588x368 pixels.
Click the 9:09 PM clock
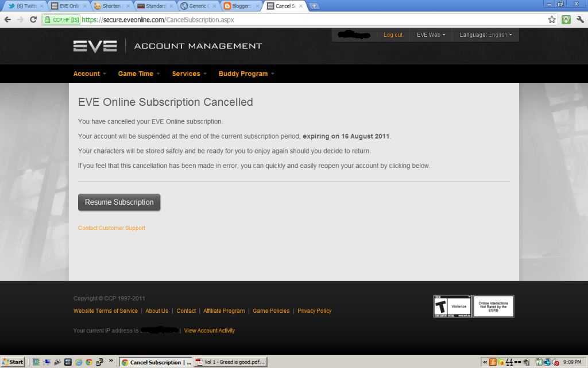pyautogui.click(x=572, y=362)
